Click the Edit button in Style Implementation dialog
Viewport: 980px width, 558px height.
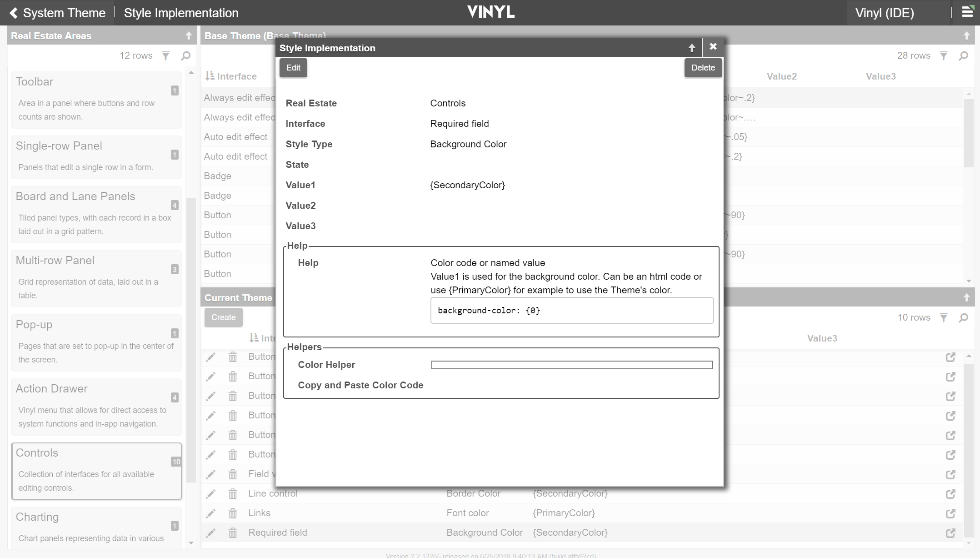coord(294,67)
